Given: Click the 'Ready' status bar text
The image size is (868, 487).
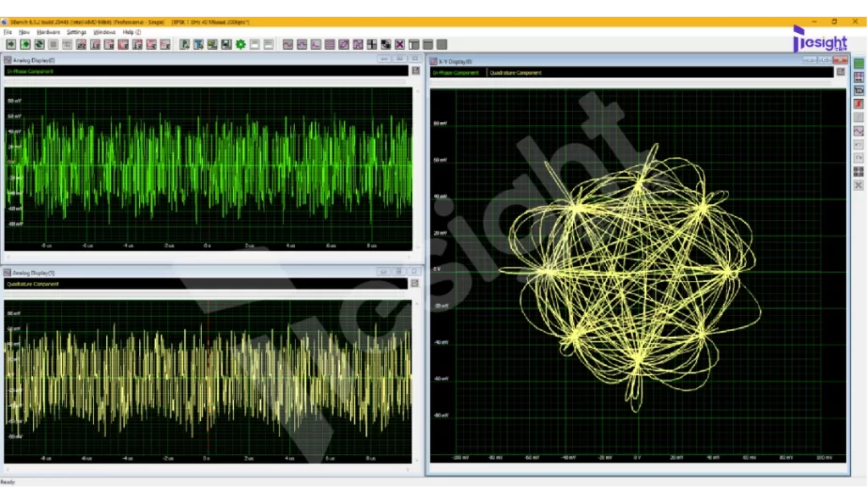Looking at the screenshot, I should 8,482.
